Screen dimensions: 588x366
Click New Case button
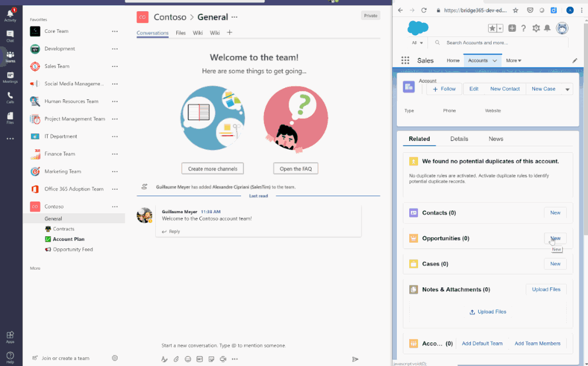[x=543, y=89]
